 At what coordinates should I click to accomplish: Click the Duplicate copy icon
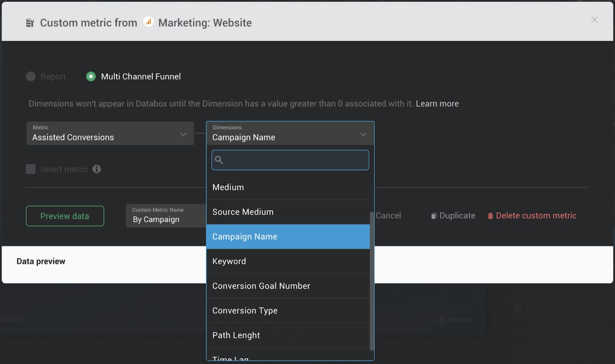coord(434,215)
